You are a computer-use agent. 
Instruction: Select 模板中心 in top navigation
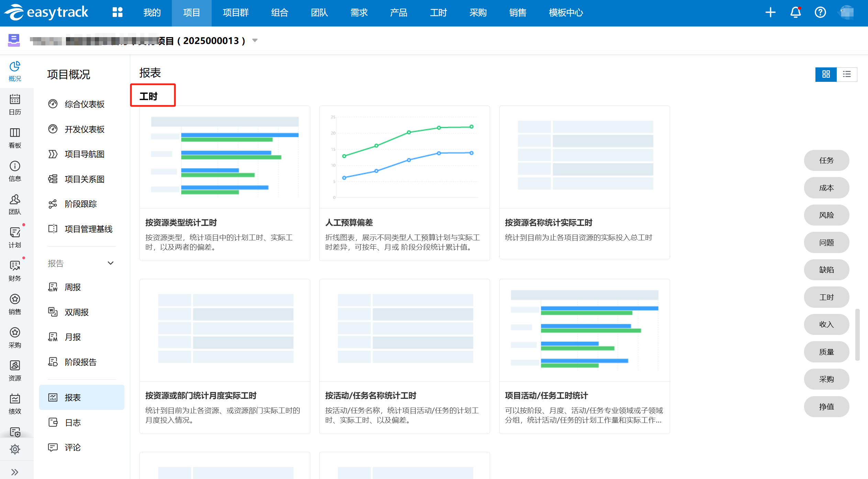tap(566, 13)
